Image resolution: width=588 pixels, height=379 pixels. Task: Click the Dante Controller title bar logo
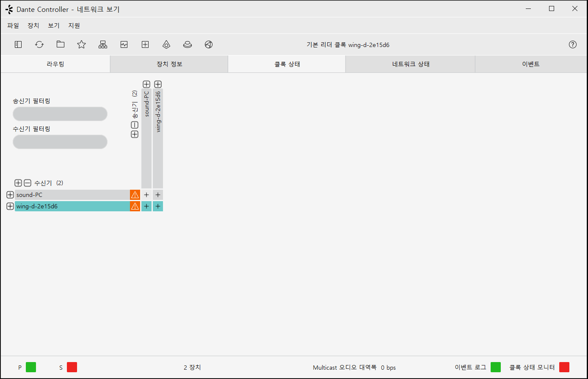[x=9, y=9]
